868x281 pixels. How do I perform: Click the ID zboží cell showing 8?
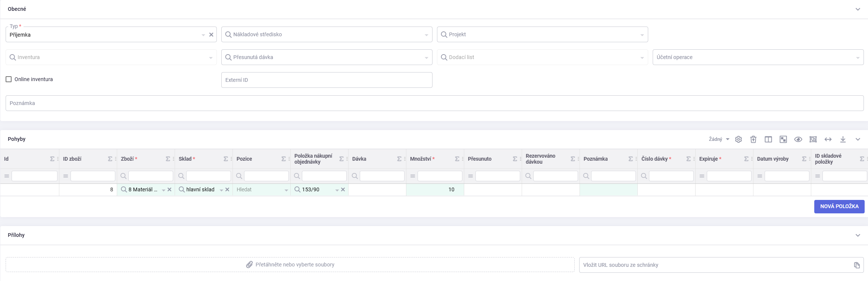click(x=88, y=190)
